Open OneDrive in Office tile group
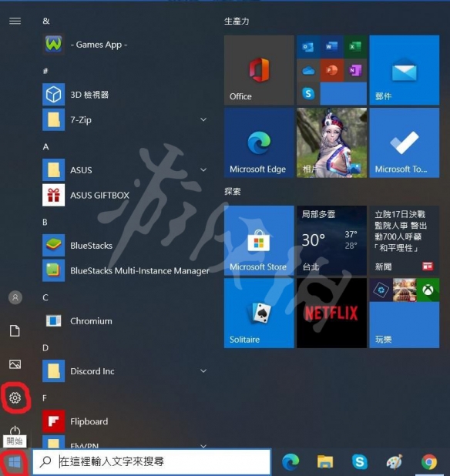 [x=308, y=70]
